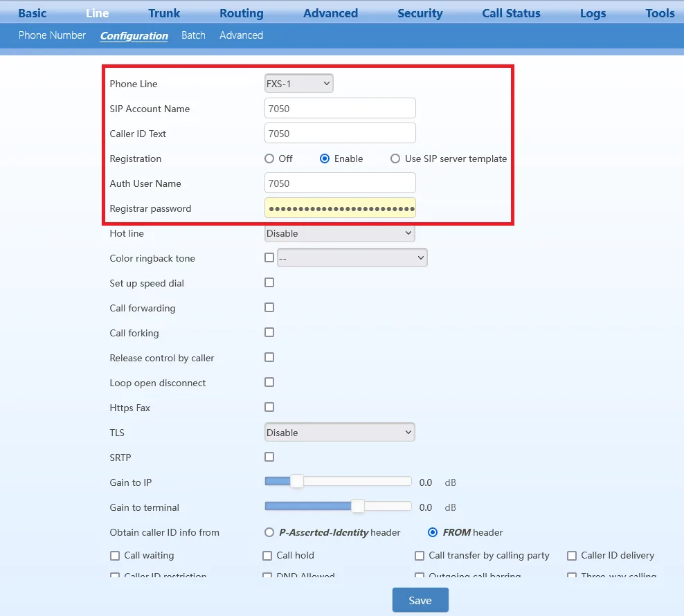Click the Registrar password field
This screenshot has height=616, width=684.
pos(340,208)
